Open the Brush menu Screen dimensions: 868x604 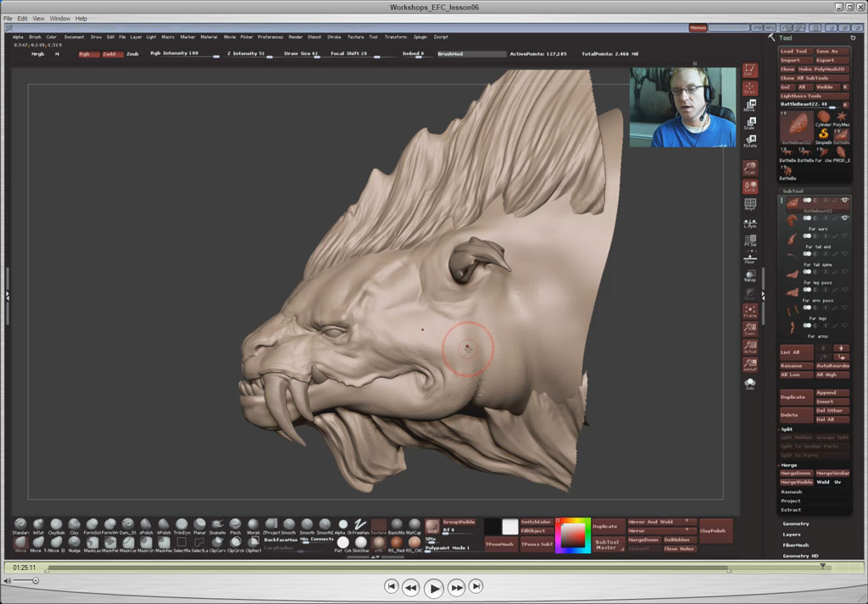click(35, 37)
